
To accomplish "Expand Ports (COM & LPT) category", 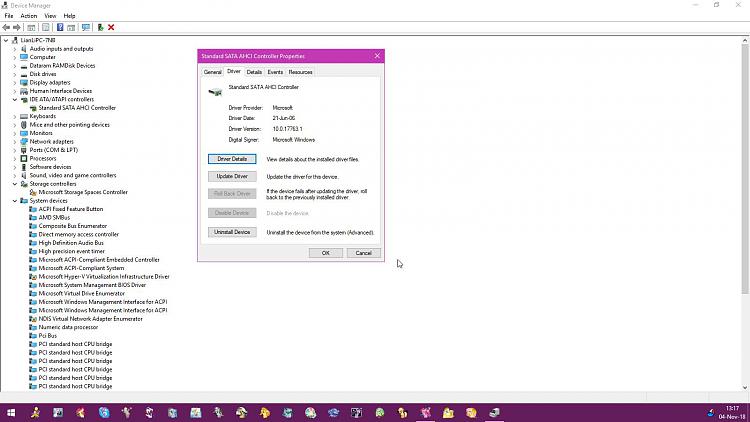I will [x=15, y=150].
